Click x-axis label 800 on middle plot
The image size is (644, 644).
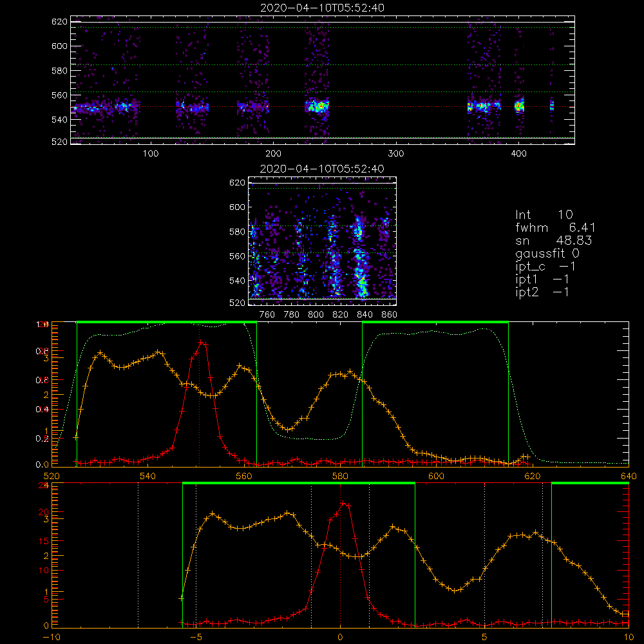(316, 315)
